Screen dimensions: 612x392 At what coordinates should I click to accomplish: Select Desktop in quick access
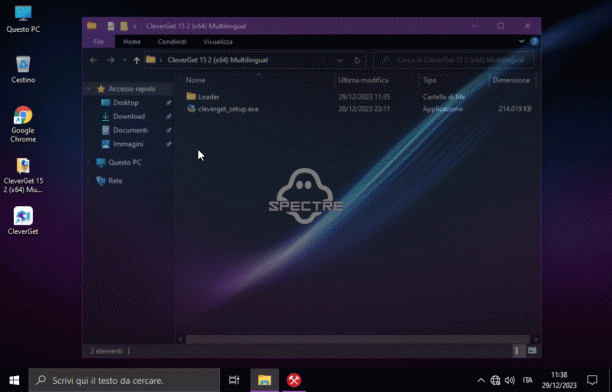pyautogui.click(x=126, y=103)
